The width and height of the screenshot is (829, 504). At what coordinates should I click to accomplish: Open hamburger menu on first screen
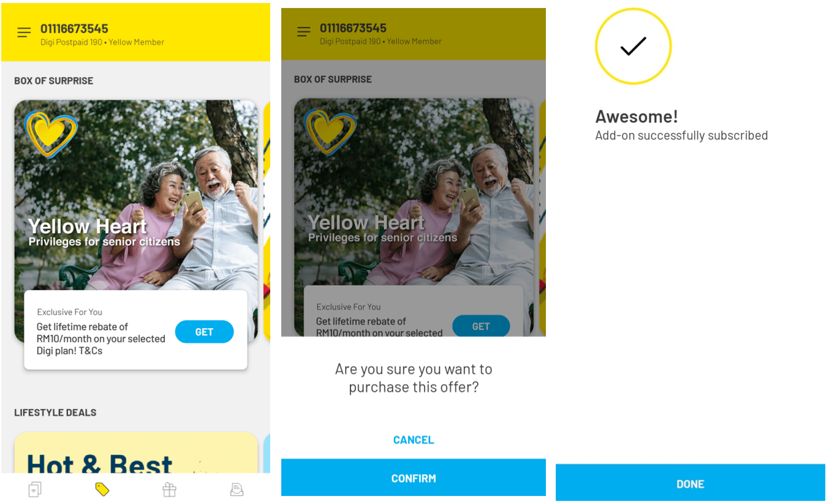tap(24, 33)
